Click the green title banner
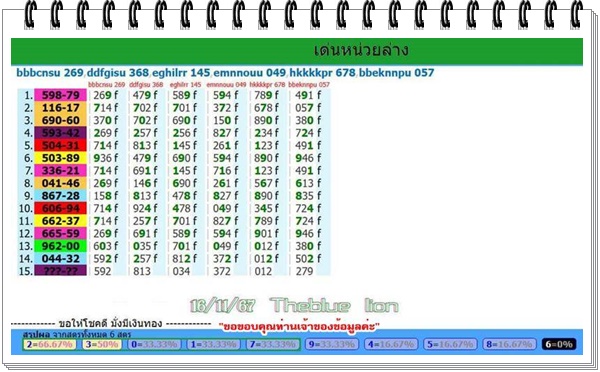This screenshot has width=600, height=372. 297,51
